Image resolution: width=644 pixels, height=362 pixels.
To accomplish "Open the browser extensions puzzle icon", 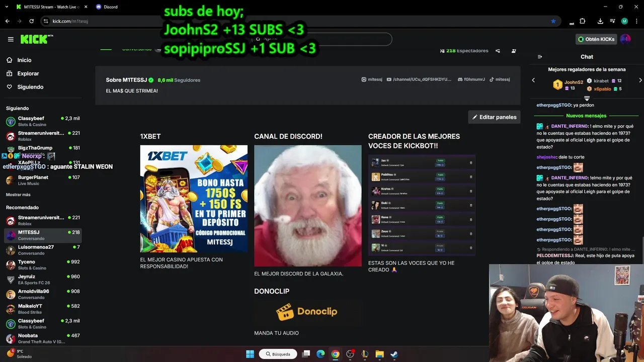I will click(583, 21).
